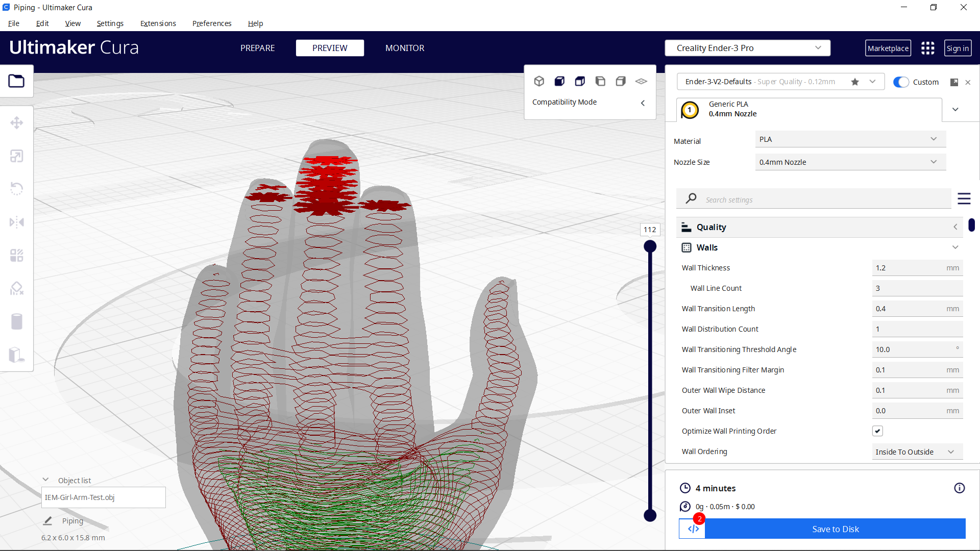Image resolution: width=980 pixels, height=551 pixels.
Task: Switch to the PREPARE stage tab
Action: pyautogui.click(x=257, y=48)
